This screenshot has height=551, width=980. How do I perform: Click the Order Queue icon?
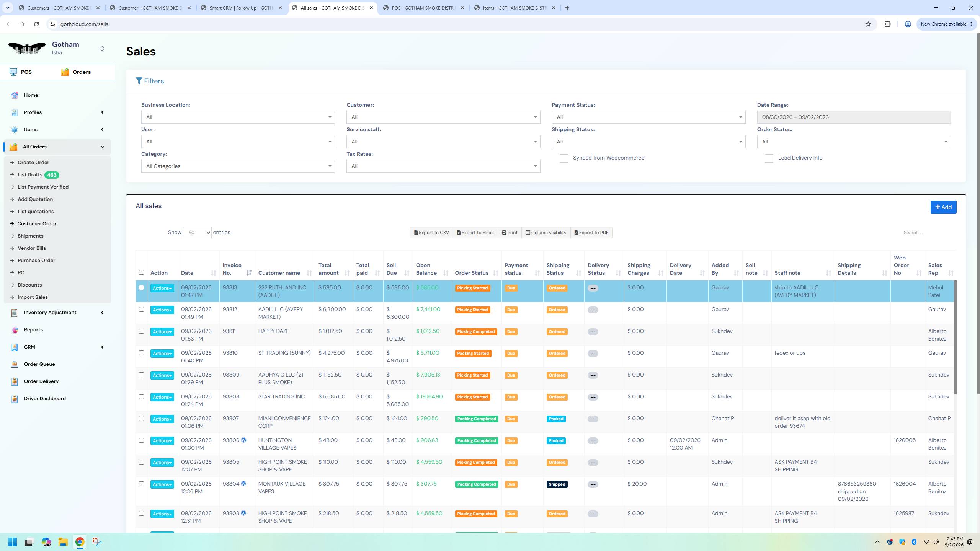tap(15, 364)
